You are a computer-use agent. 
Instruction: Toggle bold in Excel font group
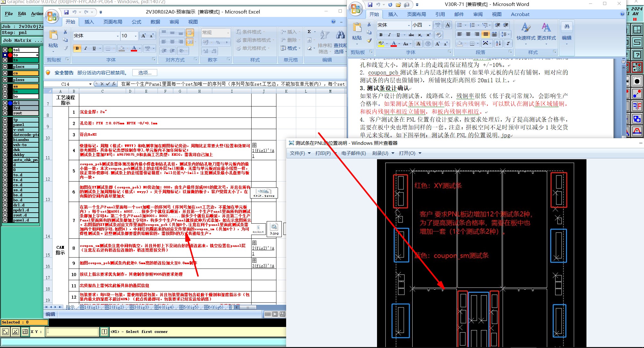[x=77, y=48]
